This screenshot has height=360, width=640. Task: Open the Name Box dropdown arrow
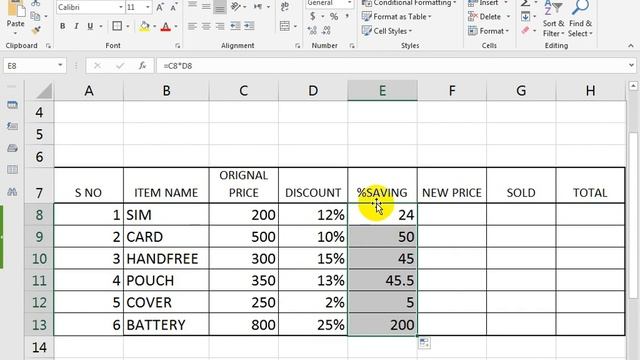tap(60, 65)
